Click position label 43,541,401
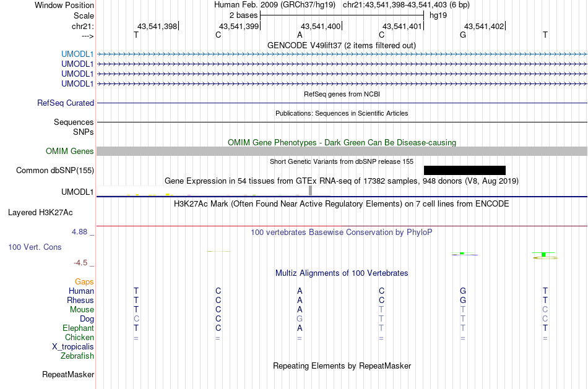Viewport: 588px width, 389px height. coord(402,26)
